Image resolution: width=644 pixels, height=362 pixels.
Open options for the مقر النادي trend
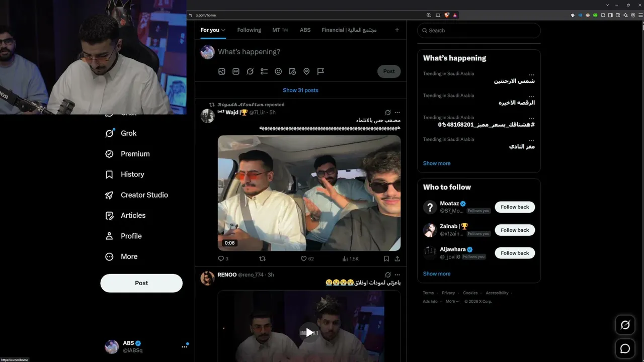pos(531,141)
